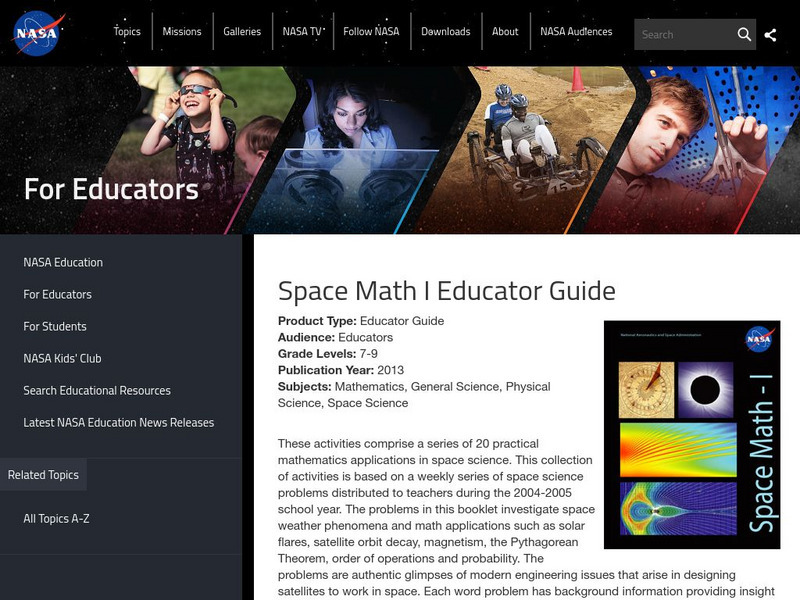The image size is (800, 600).
Task: Click the Space Math I Educator Guide heading
Action: coord(446,291)
